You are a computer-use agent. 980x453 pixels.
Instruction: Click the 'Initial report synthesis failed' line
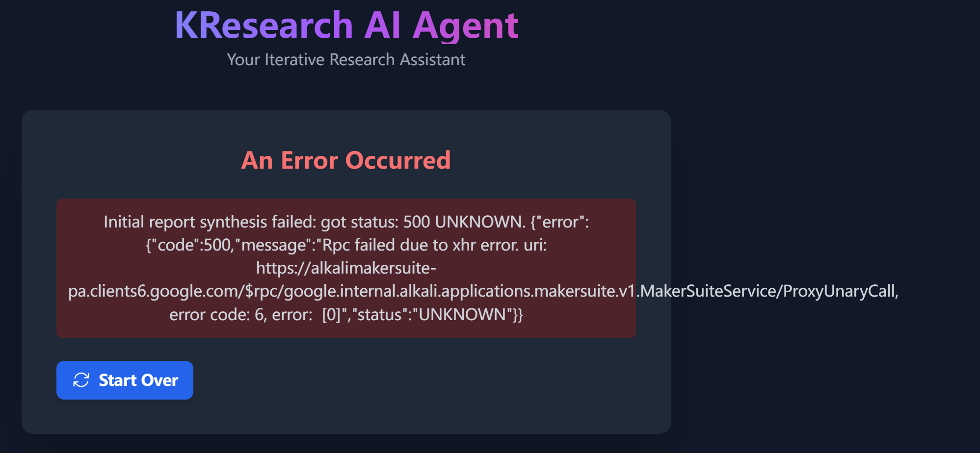tap(346, 222)
